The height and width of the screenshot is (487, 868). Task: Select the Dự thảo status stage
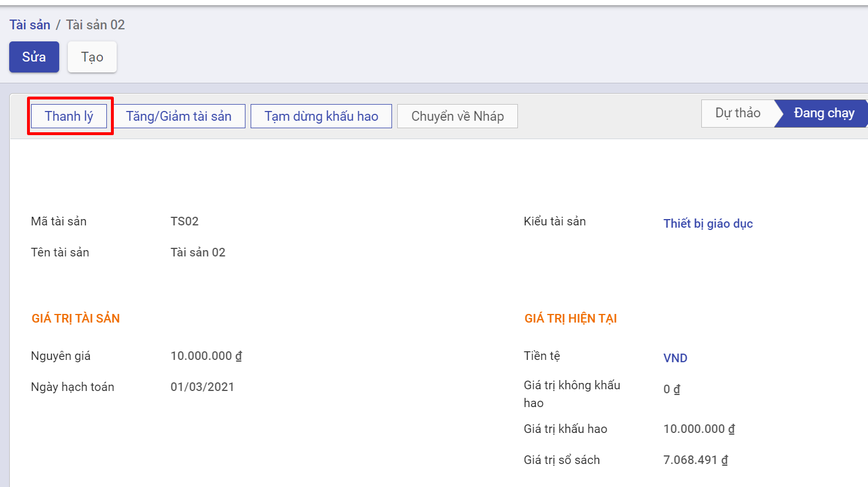pos(738,113)
